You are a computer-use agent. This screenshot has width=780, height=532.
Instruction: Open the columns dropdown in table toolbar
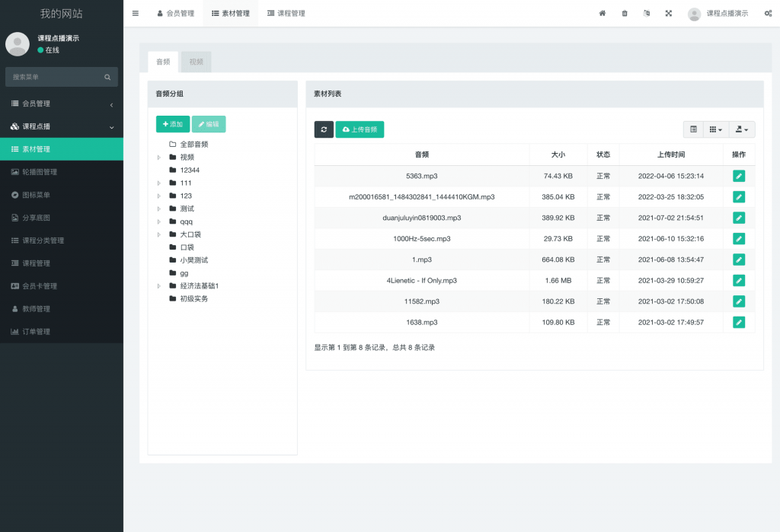[x=715, y=129]
